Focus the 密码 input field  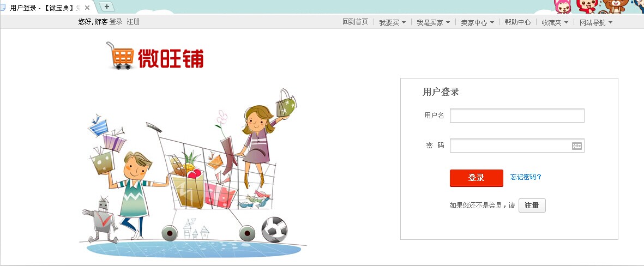517,146
